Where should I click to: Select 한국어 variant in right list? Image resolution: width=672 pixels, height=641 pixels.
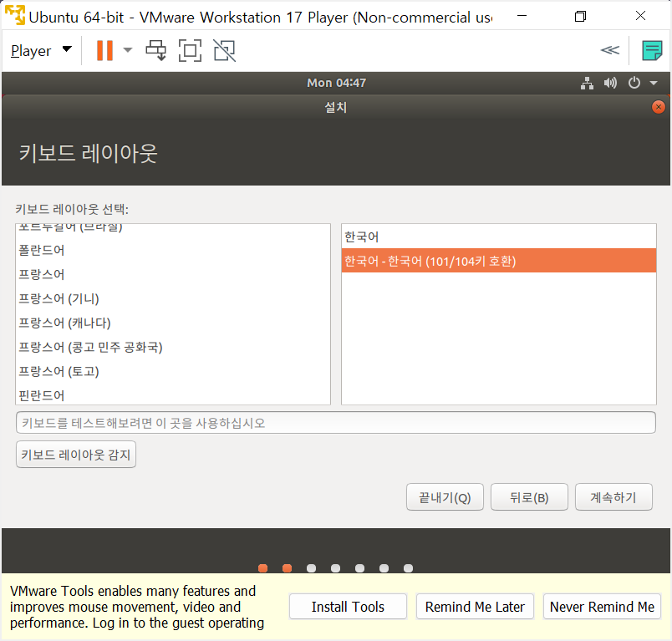499,237
